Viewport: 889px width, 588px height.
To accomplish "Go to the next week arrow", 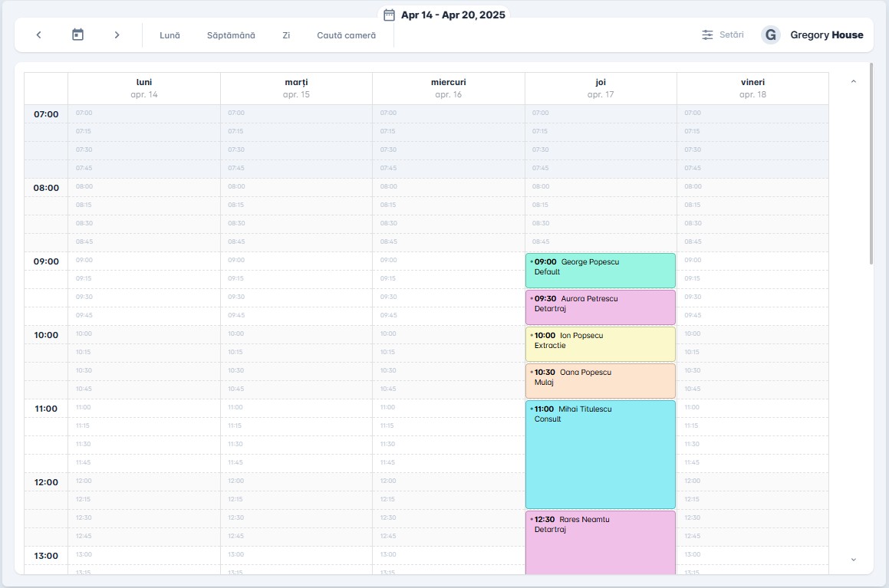I will (117, 35).
